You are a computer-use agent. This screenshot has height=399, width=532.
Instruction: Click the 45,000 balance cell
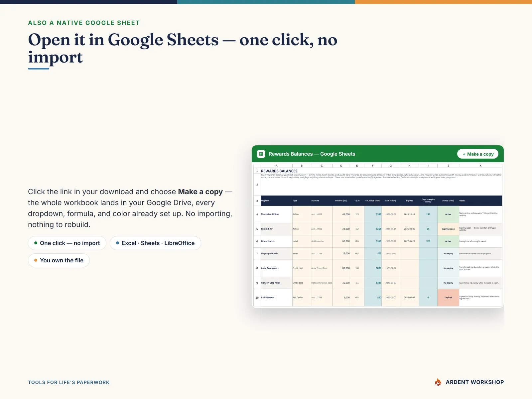[341, 214]
